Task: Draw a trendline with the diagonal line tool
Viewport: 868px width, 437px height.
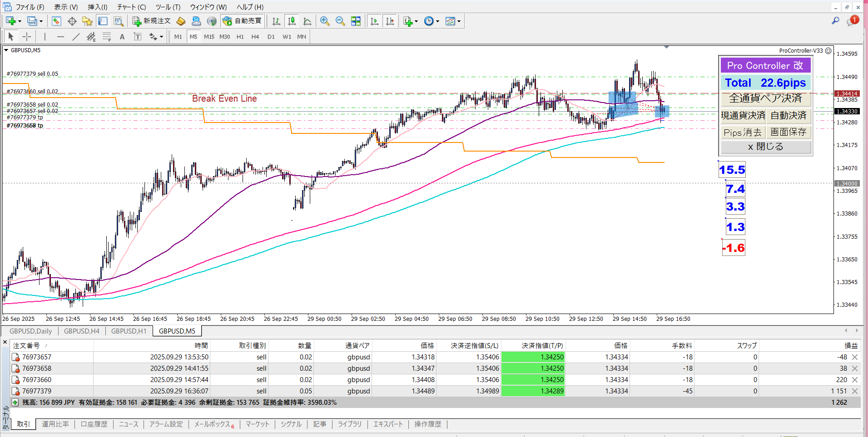Action: click(x=76, y=37)
